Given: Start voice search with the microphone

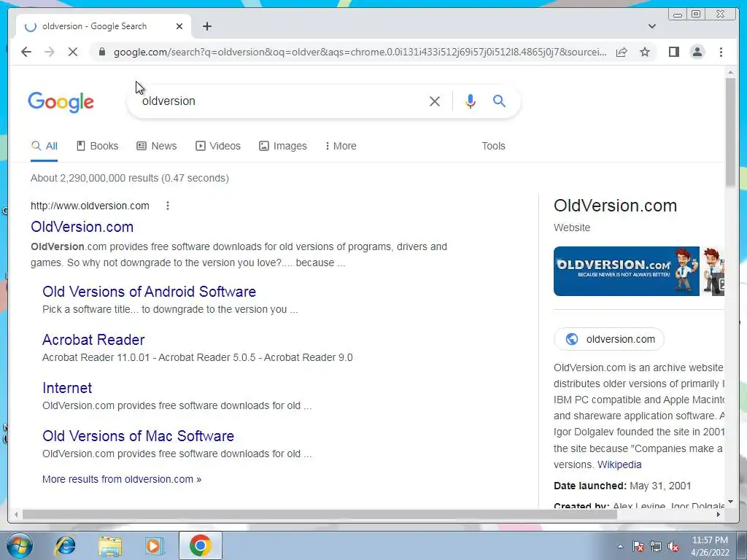Looking at the screenshot, I should (471, 101).
